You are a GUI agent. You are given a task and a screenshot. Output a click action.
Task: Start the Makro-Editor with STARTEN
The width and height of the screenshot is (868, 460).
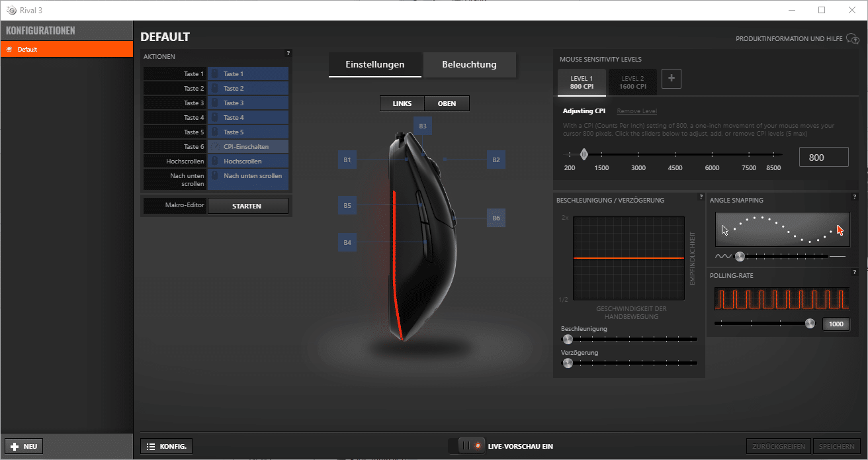click(248, 205)
